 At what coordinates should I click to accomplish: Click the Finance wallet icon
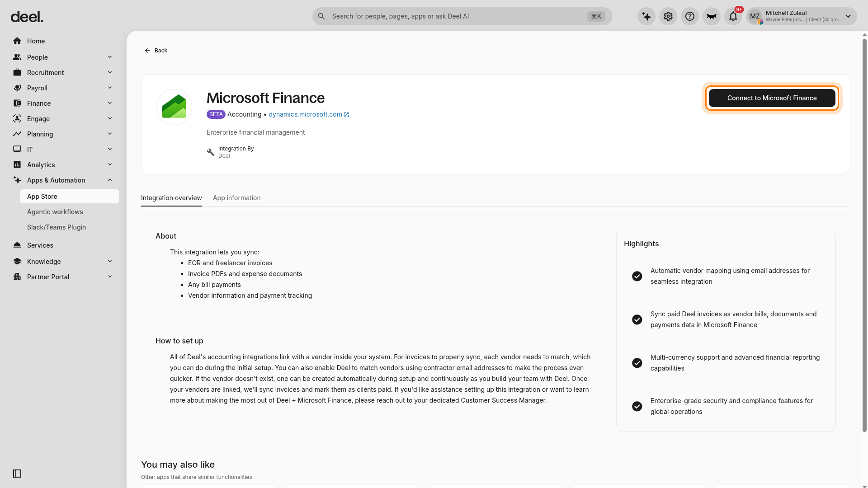[17, 103]
